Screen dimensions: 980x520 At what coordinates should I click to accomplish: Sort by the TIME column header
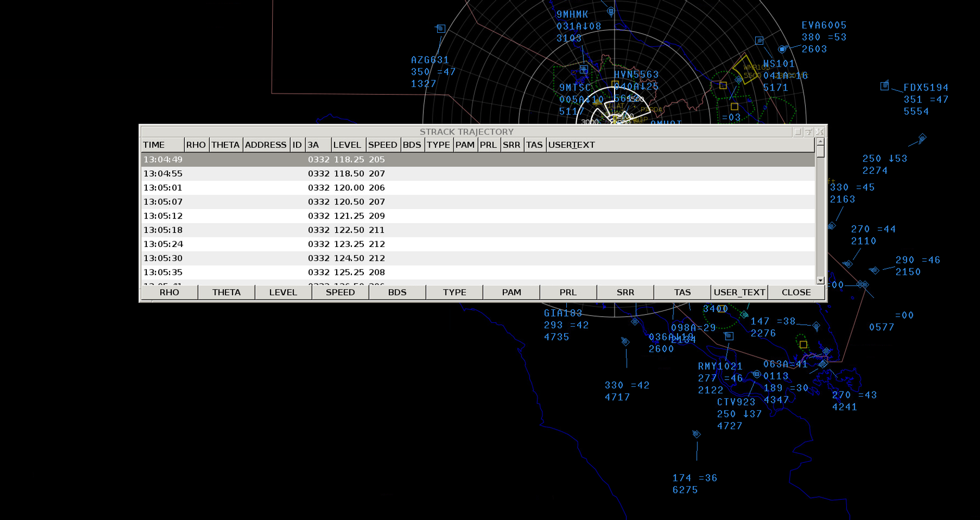coord(162,145)
